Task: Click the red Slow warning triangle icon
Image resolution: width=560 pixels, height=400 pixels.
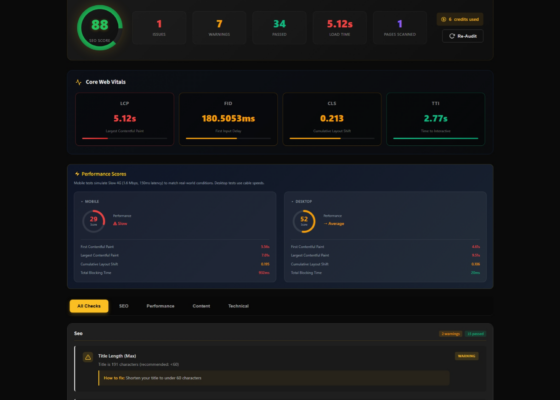Action: tap(115, 224)
